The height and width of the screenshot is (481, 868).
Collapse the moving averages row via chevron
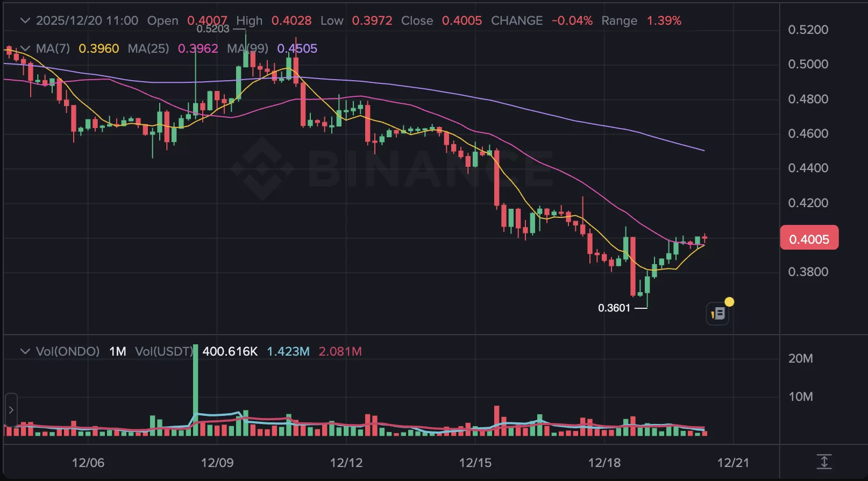click(25, 48)
